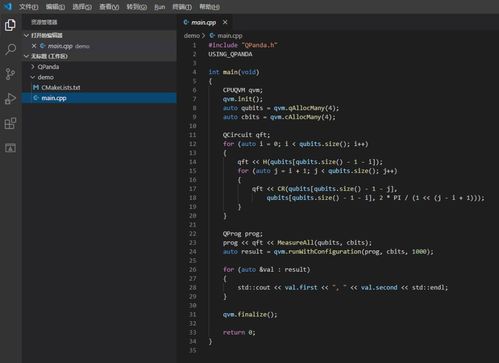Viewport: 499px width, 363px height.
Task: Open the File menu
Action: (x=28, y=7)
